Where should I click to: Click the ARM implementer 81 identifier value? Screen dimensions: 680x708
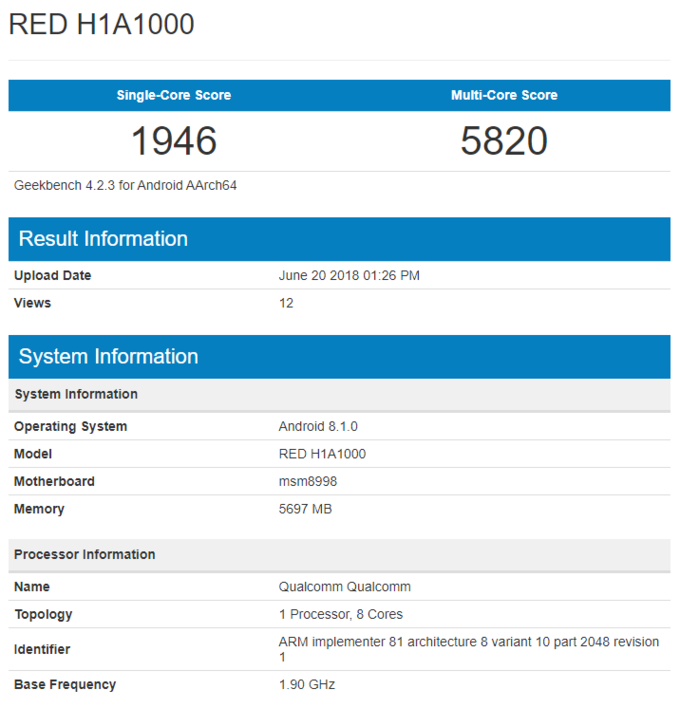(x=469, y=649)
